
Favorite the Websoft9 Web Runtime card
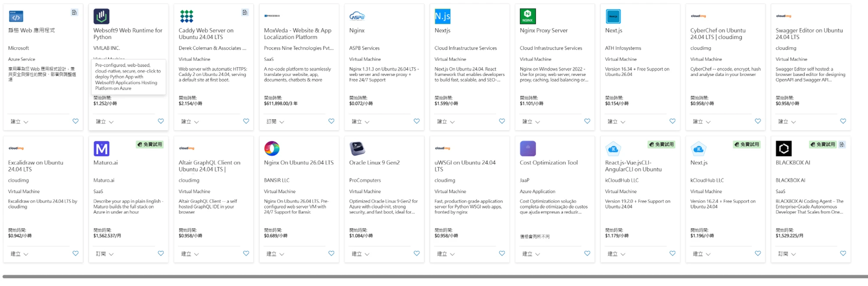coord(161,121)
